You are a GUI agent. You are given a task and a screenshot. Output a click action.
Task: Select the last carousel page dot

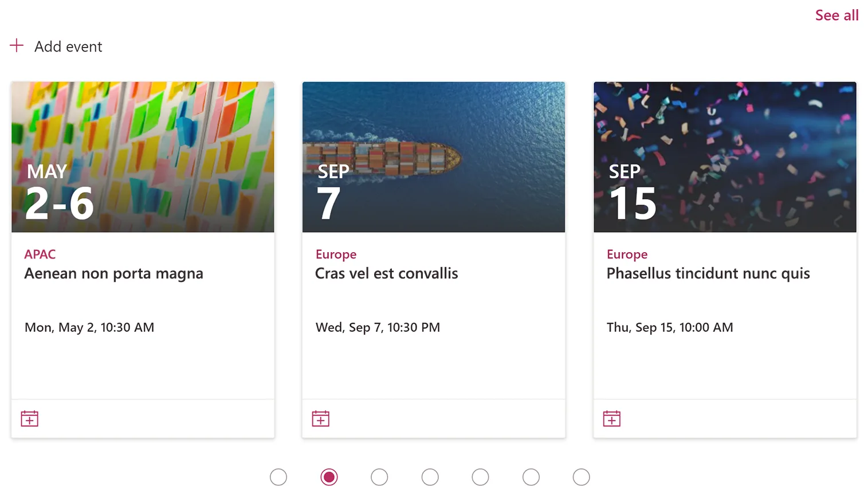pos(581,477)
